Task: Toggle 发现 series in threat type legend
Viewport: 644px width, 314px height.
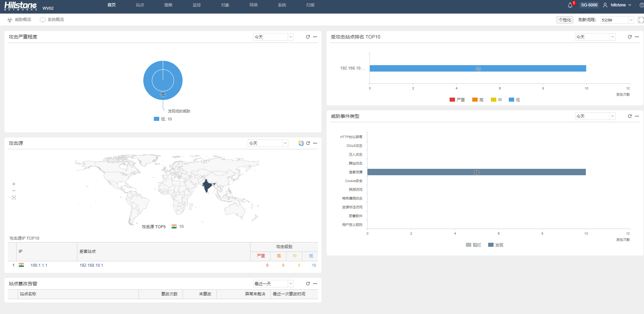Action: (x=496, y=245)
